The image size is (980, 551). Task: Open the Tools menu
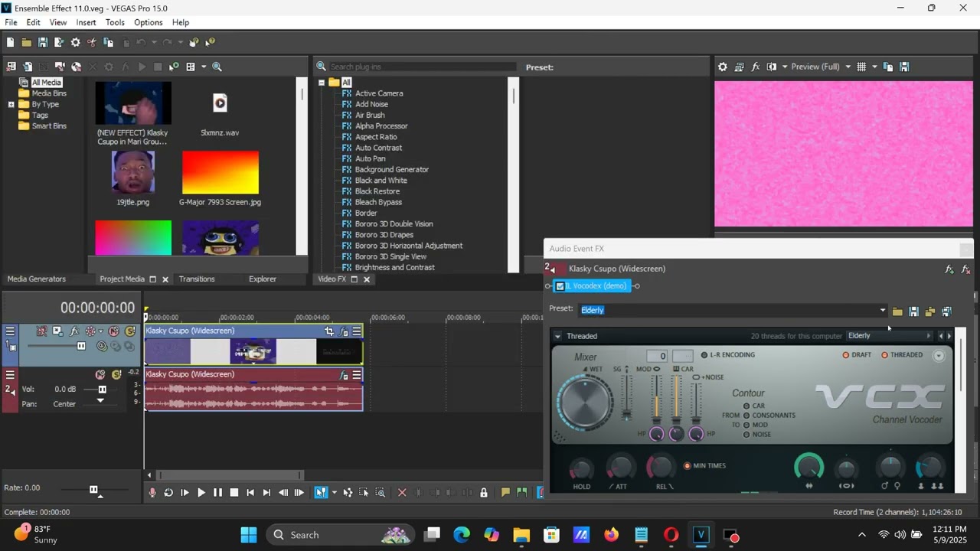click(115, 23)
